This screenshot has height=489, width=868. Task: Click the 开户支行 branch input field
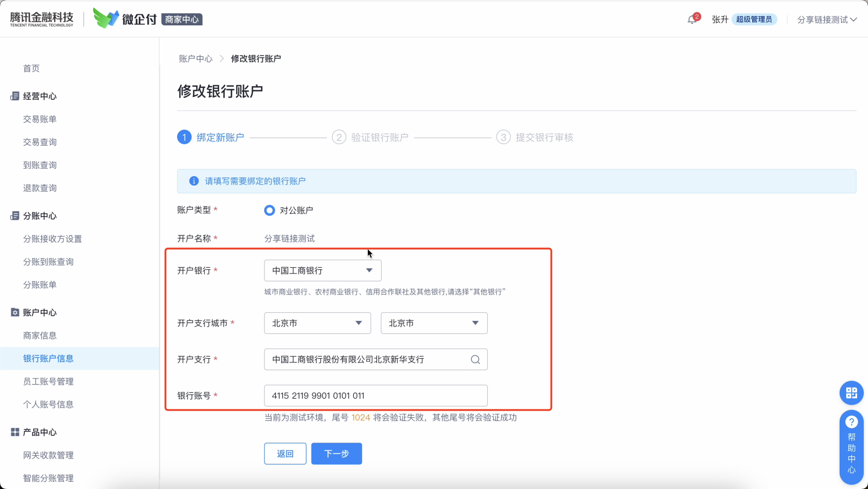click(x=376, y=360)
